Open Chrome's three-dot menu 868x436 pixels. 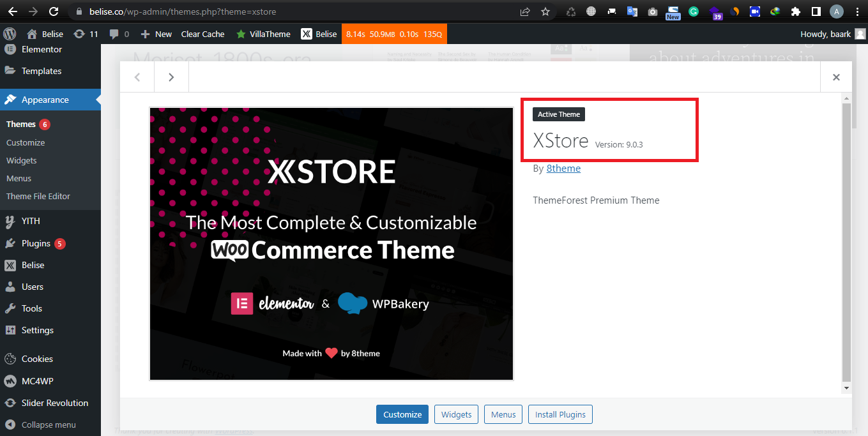click(857, 11)
